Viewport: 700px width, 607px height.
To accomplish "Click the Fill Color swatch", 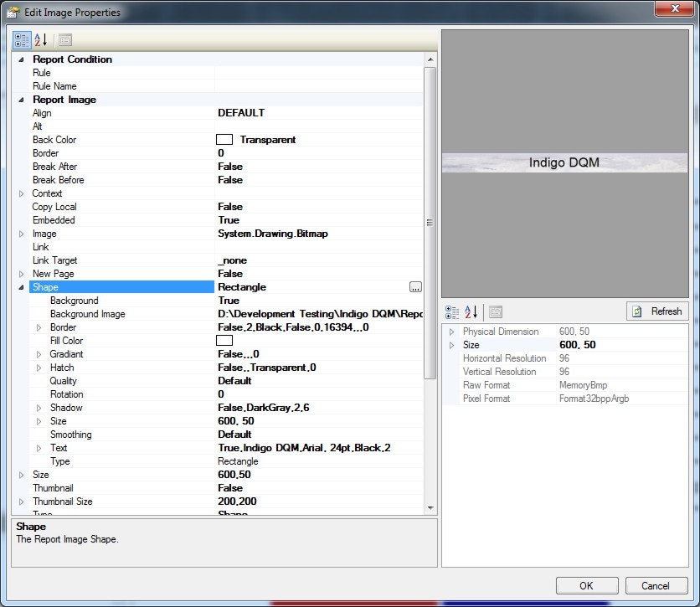I will tap(224, 340).
